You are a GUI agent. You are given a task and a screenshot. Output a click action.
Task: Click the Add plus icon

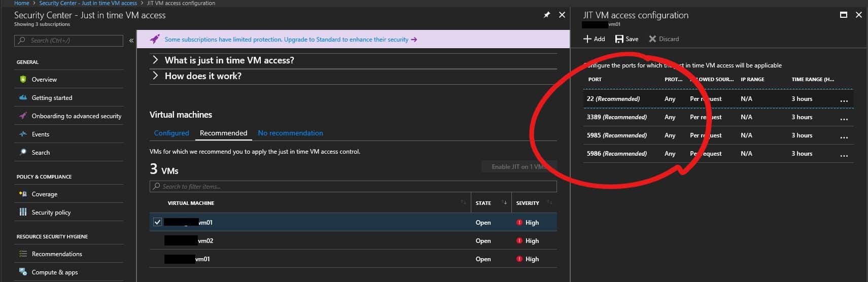pos(587,39)
